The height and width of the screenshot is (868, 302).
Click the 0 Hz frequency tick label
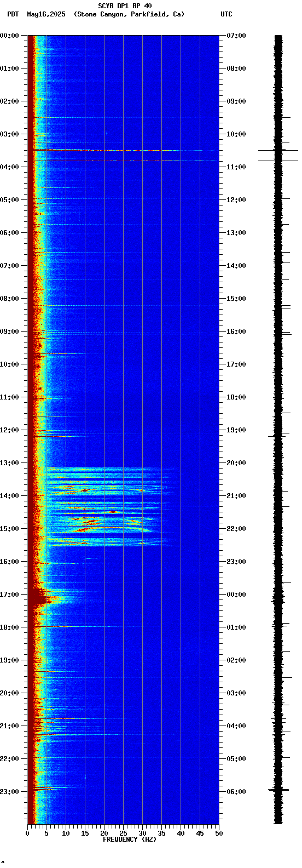[27, 833]
